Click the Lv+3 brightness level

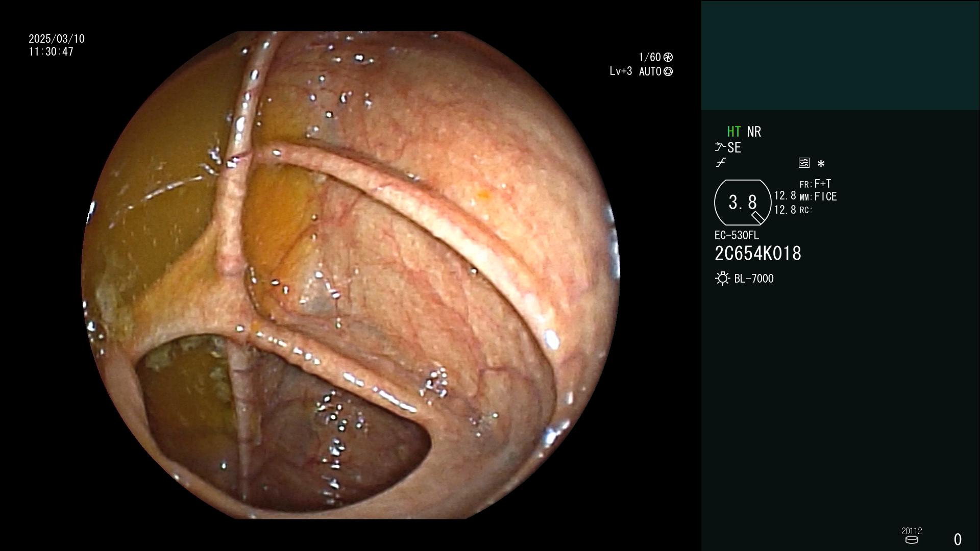[x=621, y=71]
